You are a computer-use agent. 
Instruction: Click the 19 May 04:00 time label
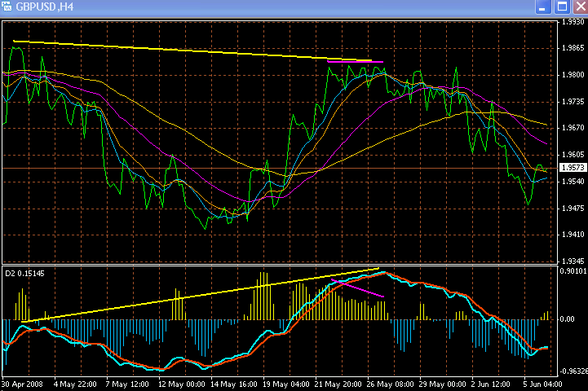pyautogui.click(x=285, y=384)
